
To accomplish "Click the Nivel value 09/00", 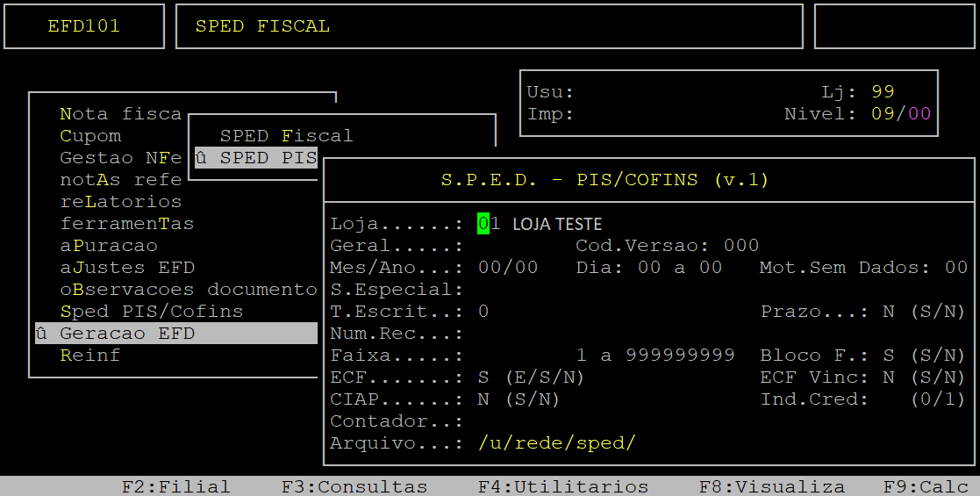I will tap(901, 114).
